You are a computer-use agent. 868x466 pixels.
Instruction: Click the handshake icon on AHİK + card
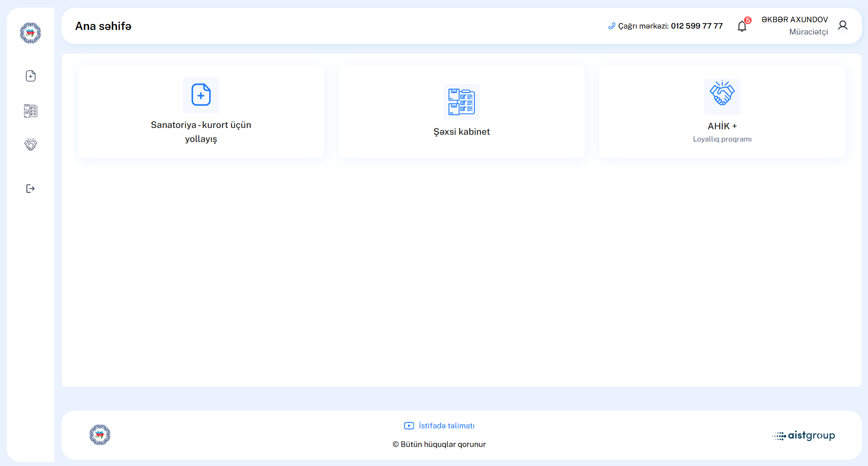pyautogui.click(x=722, y=94)
